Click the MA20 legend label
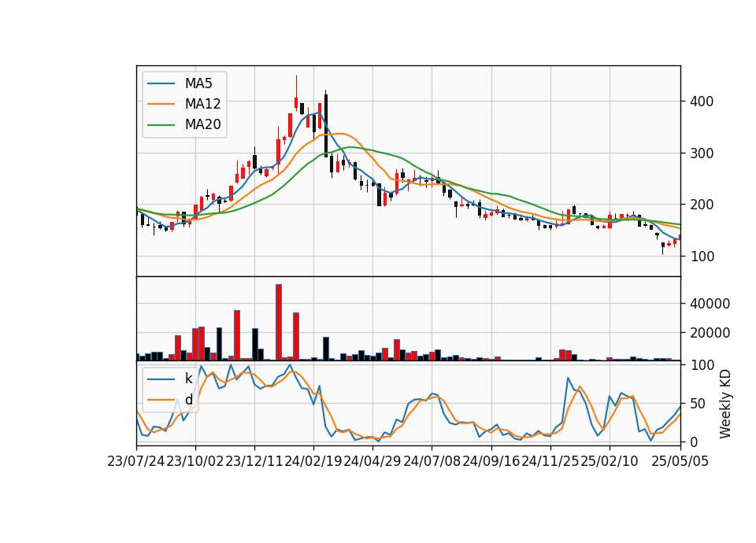Screen dimensions: 756x543 pyautogui.click(x=202, y=124)
